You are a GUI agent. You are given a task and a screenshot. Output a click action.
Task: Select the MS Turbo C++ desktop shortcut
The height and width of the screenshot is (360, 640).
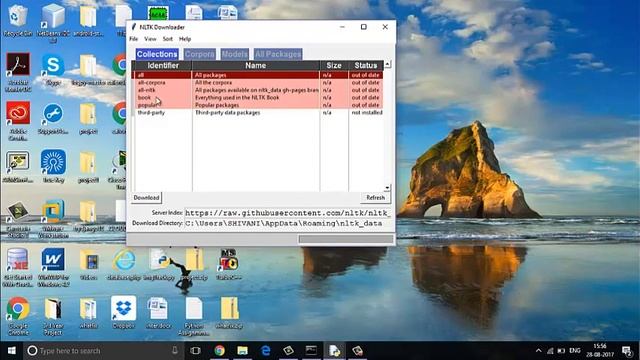click(229, 264)
